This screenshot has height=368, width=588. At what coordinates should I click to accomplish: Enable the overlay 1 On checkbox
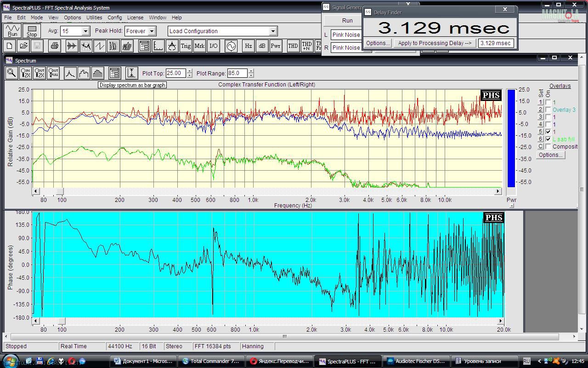(548, 103)
